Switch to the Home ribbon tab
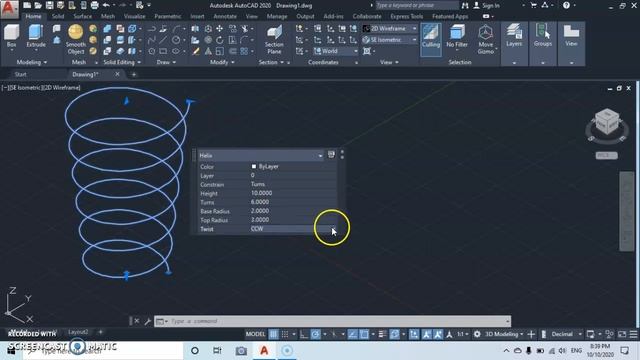This screenshot has height=360, width=640. click(33, 16)
